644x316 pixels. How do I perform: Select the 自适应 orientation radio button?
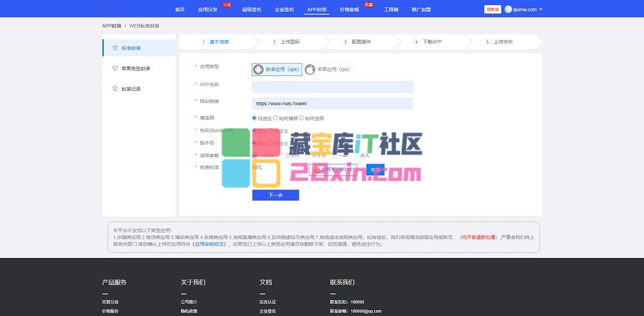coord(254,118)
